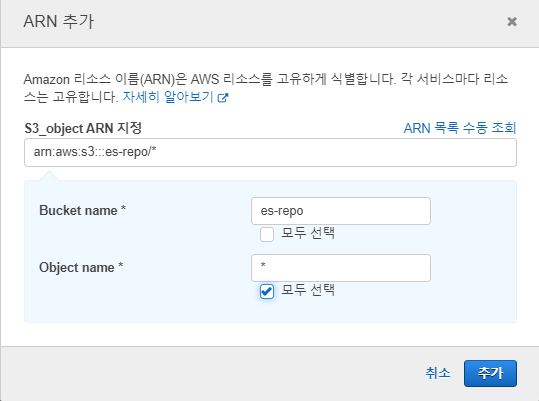Click into the Bucket name field containing es-repo
539x401 pixels.
pyautogui.click(x=341, y=211)
